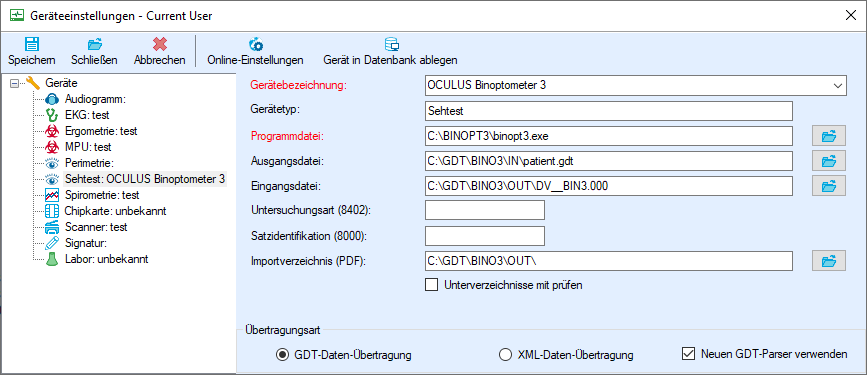Image resolution: width=867 pixels, height=375 pixels.
Task: Select the 'Ergometrie: test' tree entry
Action: [101, 132]
